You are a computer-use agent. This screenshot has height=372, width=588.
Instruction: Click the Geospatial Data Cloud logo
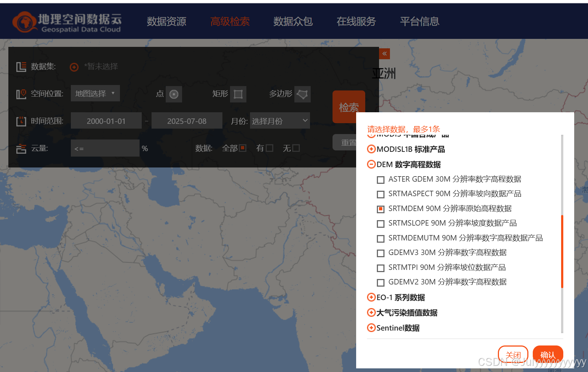click(x=67, y=21)
